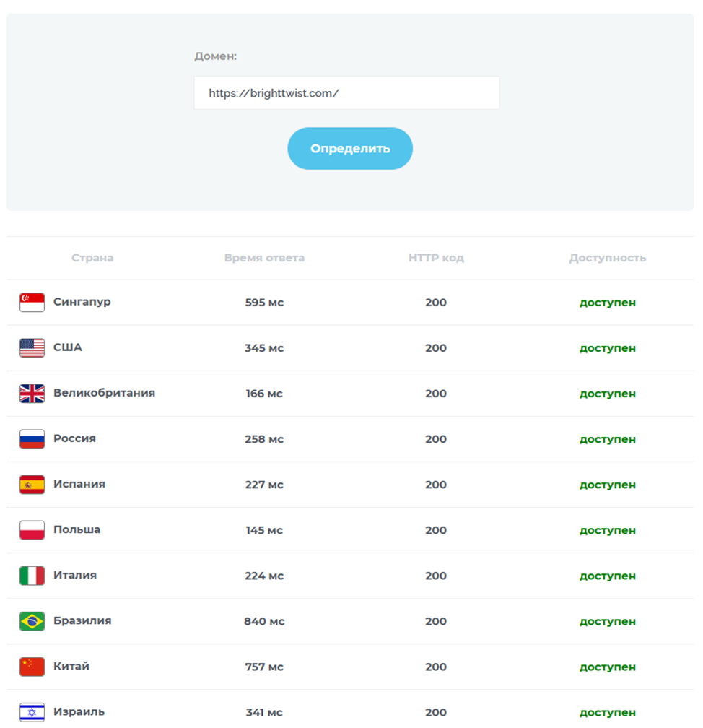This screenshot has width=703, height=728.
Task: Click the Italy flag icon
Action: [x=32, y=576]
